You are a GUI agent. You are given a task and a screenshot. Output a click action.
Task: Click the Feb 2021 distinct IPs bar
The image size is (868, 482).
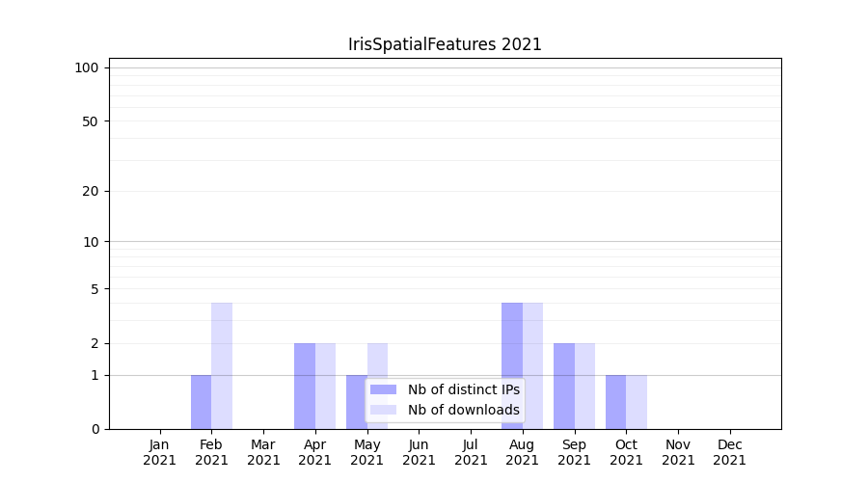click(x=201, y=402)
